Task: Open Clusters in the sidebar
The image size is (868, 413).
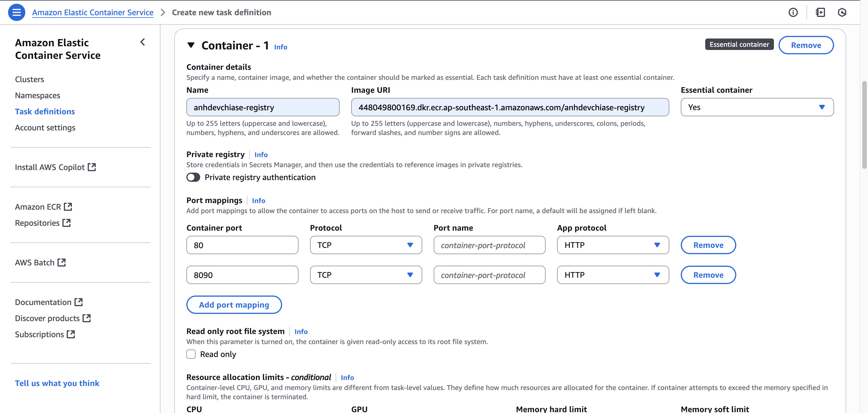Action: click(x=30, y=80)
